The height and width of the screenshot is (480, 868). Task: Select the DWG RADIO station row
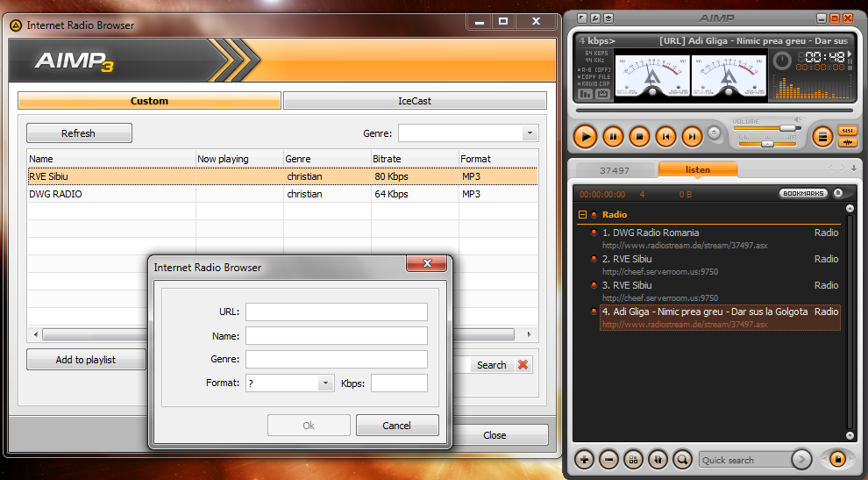tap(282, 194)
